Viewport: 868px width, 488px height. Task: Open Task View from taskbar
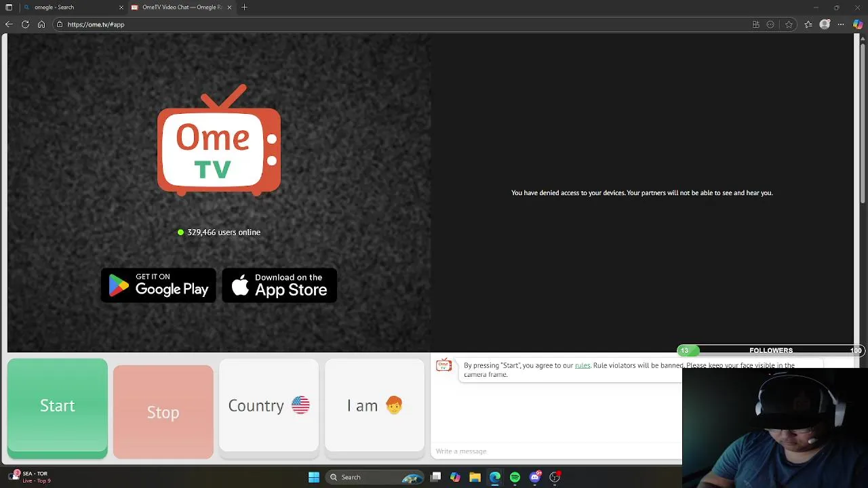click(x=436, y=477)
